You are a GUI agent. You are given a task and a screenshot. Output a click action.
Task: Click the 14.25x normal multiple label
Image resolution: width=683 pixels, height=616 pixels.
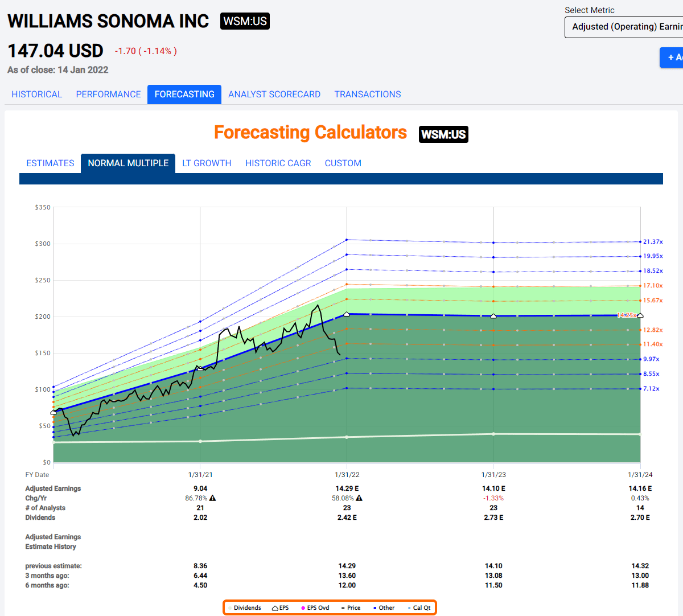[627, 315]
